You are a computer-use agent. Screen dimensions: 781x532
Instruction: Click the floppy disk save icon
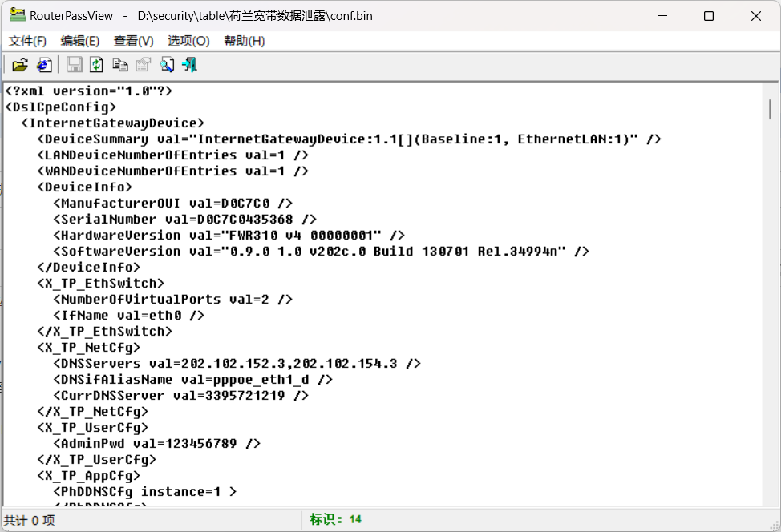[x=75, y=65]
